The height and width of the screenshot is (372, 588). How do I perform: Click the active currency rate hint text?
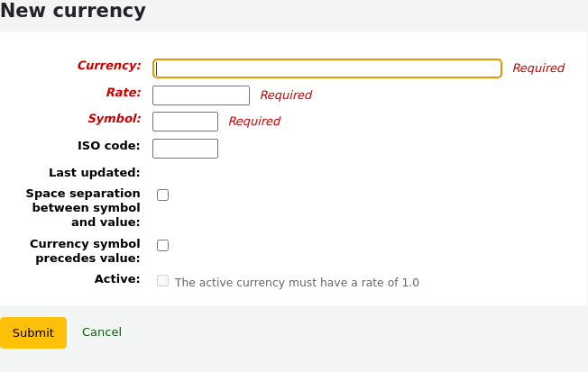point(297,283)
